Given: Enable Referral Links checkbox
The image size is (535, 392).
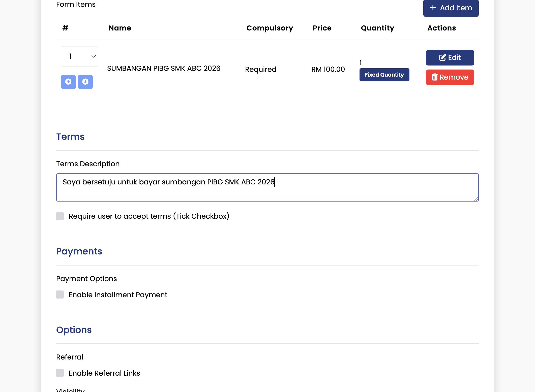Looking at the screenshot, I should (60, 373).
